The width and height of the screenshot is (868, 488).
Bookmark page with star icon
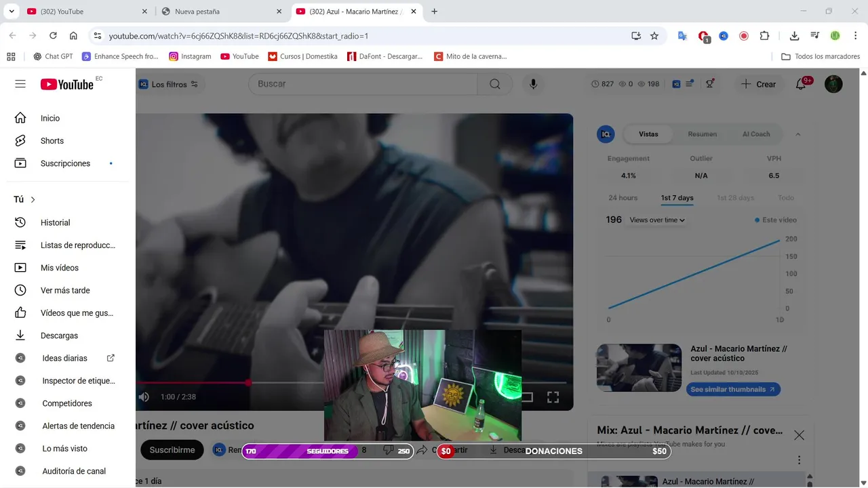(654, 36)
